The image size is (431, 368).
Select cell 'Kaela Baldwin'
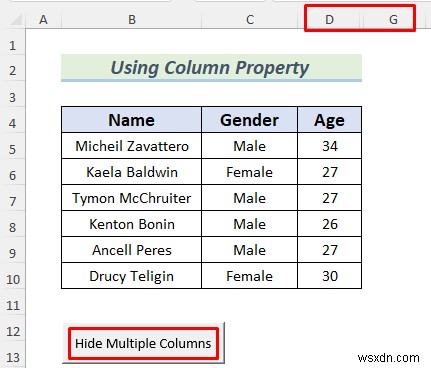tap(132, 172)
